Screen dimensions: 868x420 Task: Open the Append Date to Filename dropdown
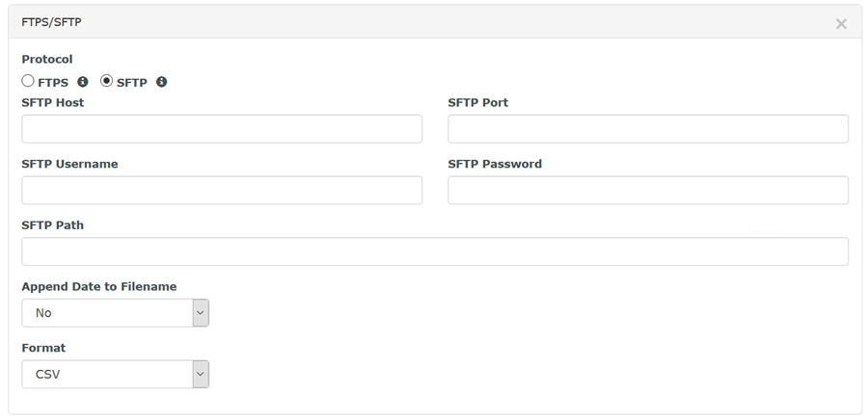115,313
